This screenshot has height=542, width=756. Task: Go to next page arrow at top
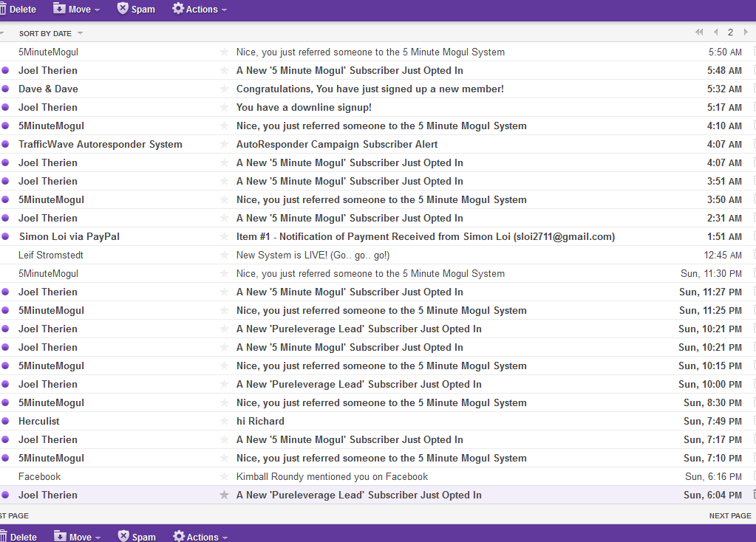click(746, 32)
